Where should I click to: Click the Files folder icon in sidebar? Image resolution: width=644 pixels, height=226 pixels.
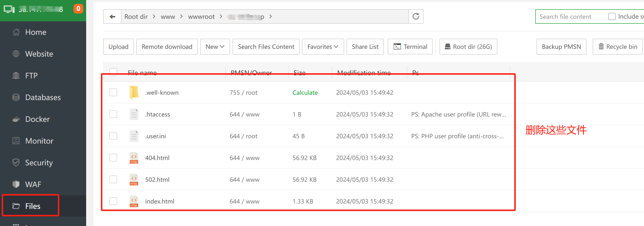click(16, 206)
